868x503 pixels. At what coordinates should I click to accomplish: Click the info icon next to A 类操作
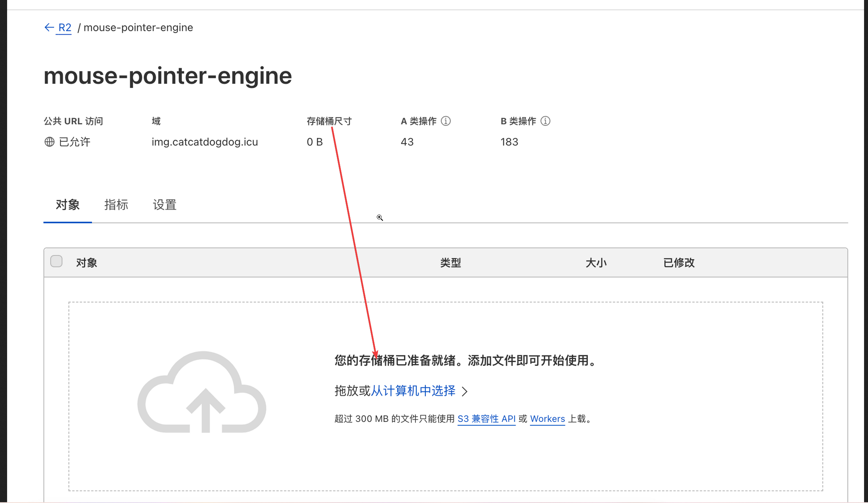coord(446,121)
